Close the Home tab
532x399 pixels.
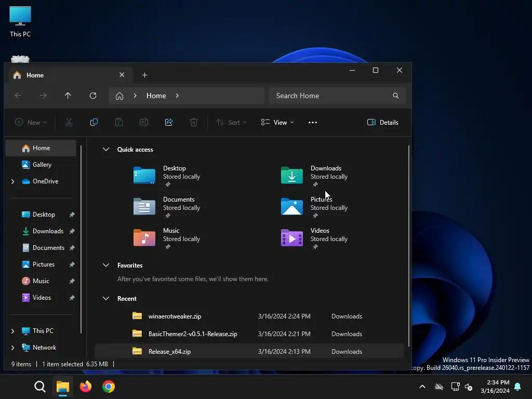click(122, 75)
